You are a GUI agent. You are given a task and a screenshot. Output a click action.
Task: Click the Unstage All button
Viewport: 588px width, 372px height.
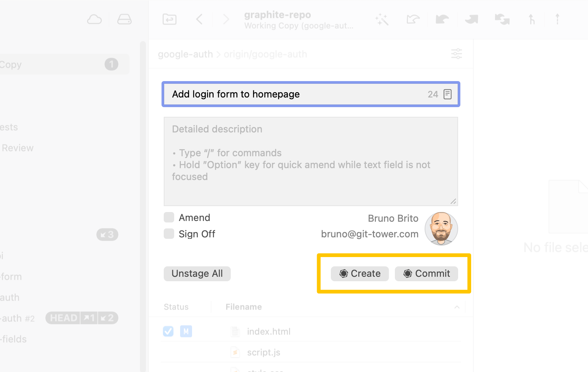click(x=197, y=274)
